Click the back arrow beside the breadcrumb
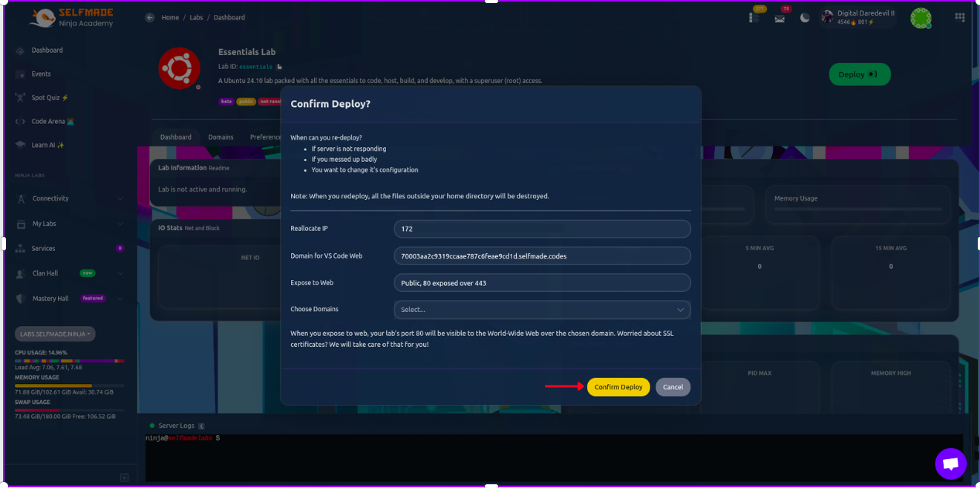 [150, 18]
